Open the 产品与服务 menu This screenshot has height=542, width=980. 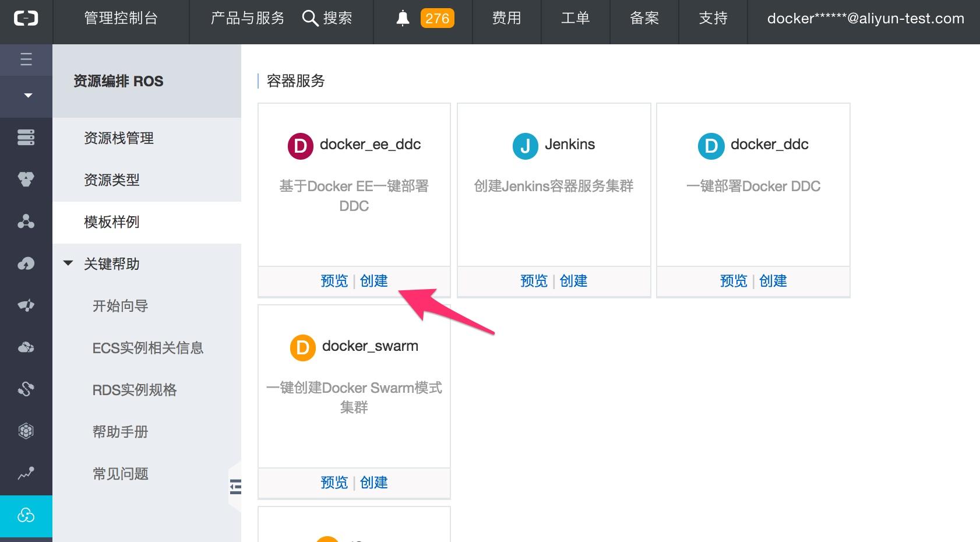click(x=247, y=18)
